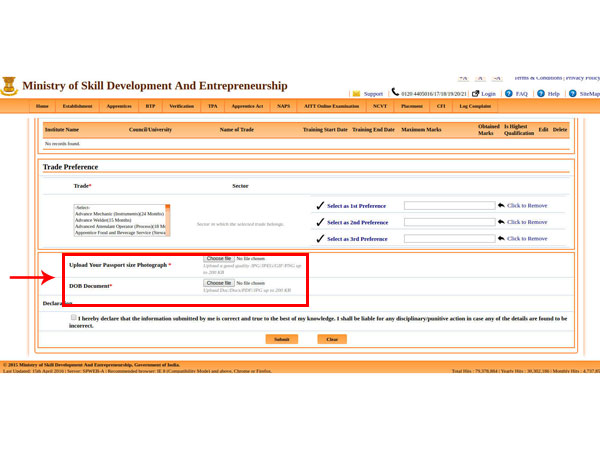Click the Trade list scrollbar
Viewport: 600px width, 450px height.
pos(168,220)
